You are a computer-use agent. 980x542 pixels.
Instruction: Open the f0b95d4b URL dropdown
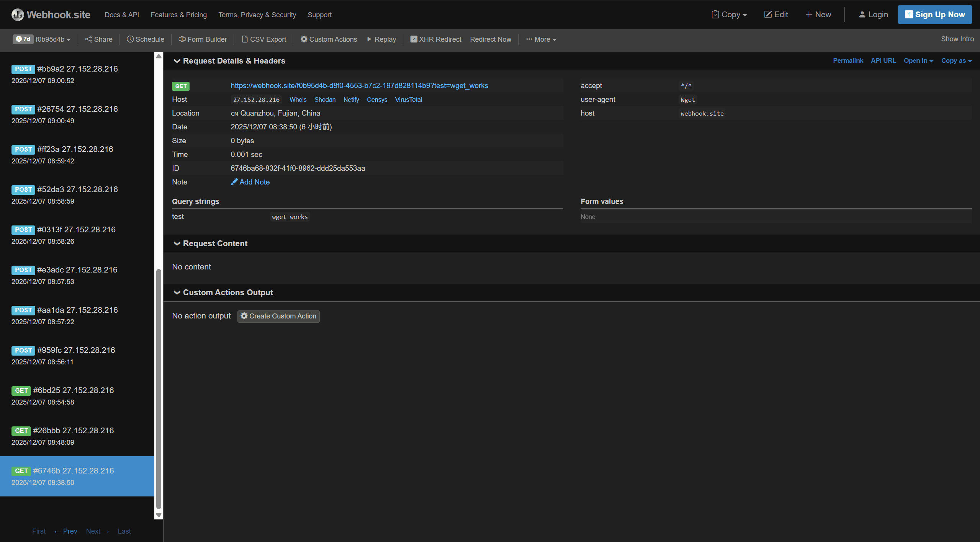coord(53,39)
